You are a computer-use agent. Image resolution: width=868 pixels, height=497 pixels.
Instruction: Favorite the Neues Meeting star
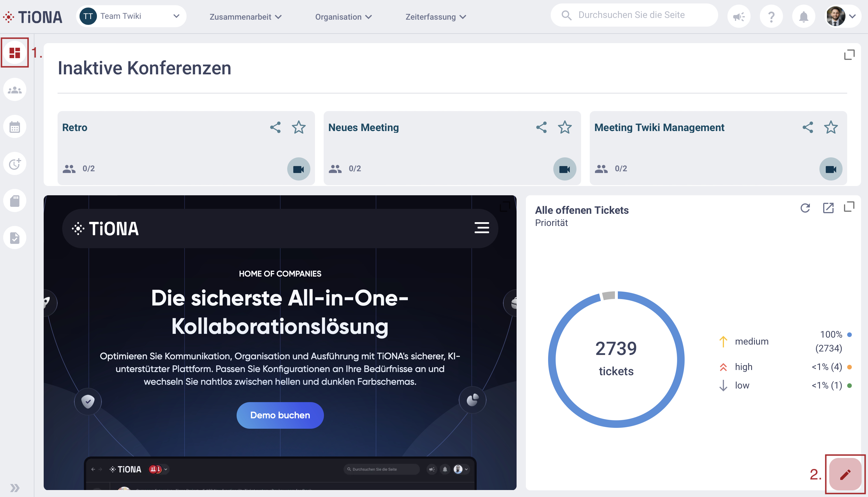tap(565, 127)
